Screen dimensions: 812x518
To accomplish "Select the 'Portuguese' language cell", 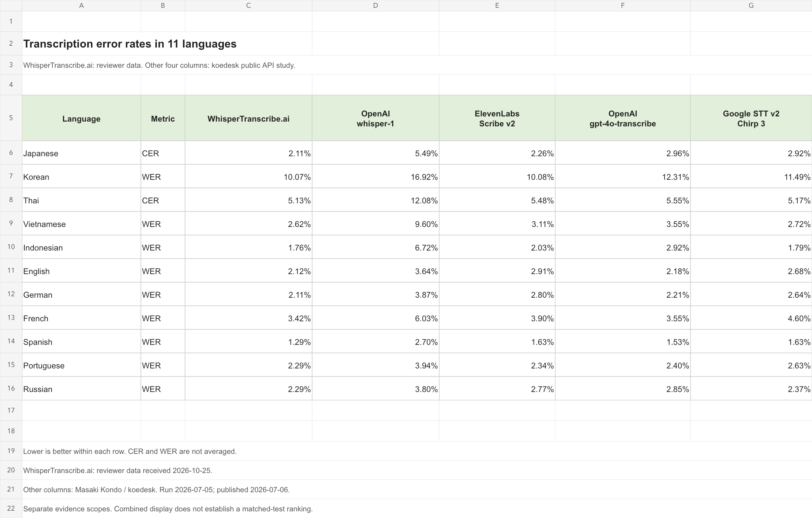I will pyautogui.click(x=81, y=365).
